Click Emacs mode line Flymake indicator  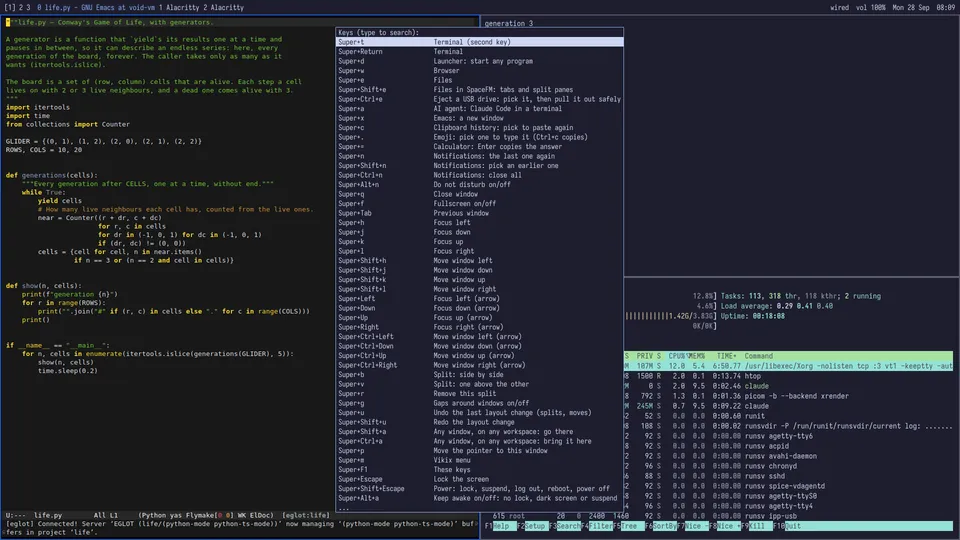click(211, 515)
